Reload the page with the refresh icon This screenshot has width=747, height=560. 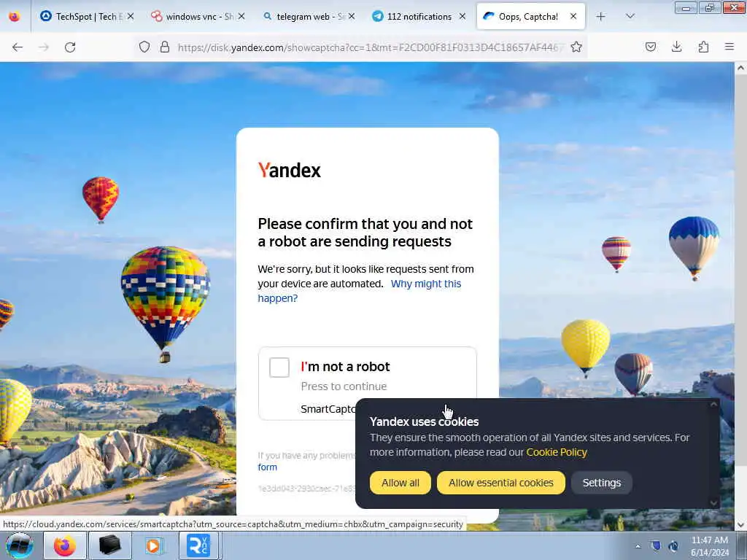pyautogui.click(x=70, y=47)
